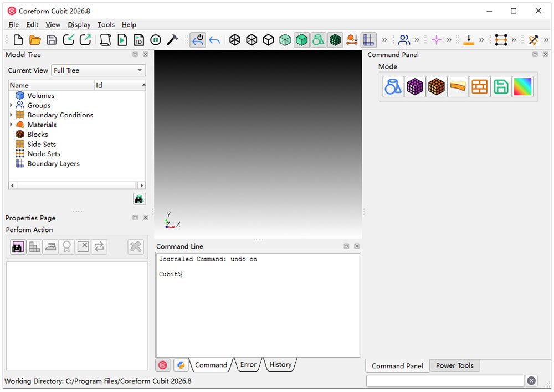554x392 pixels.
Task: Click the orange rotate arrow icon at toolbar end
Action: (533, 40)
